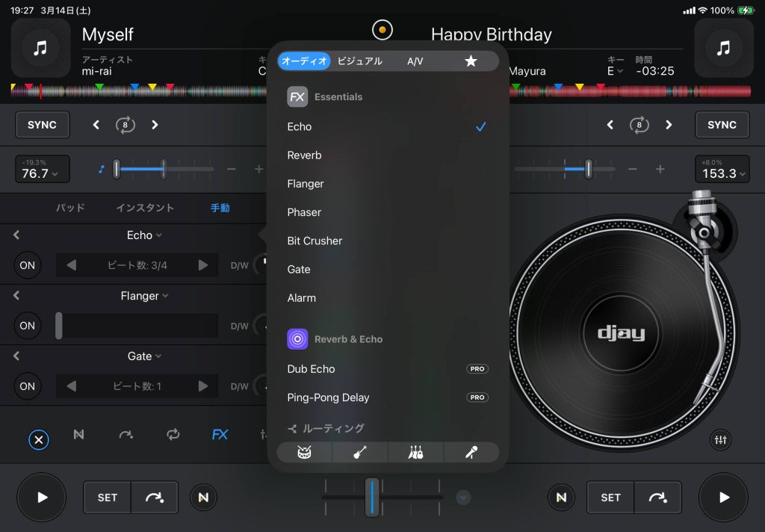Select the drums icon in FX routing

304,452
